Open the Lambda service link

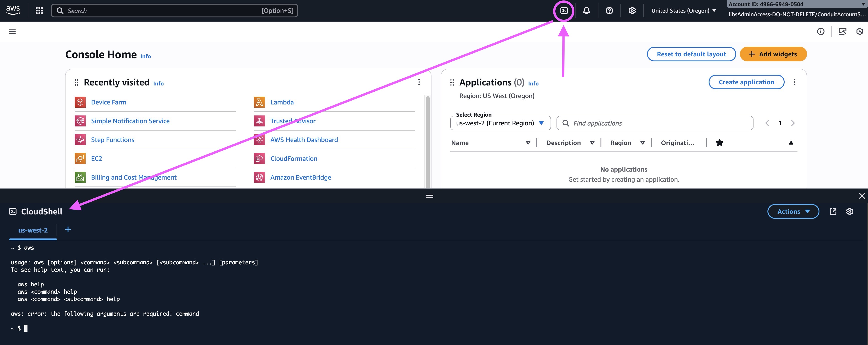point(282,102)
